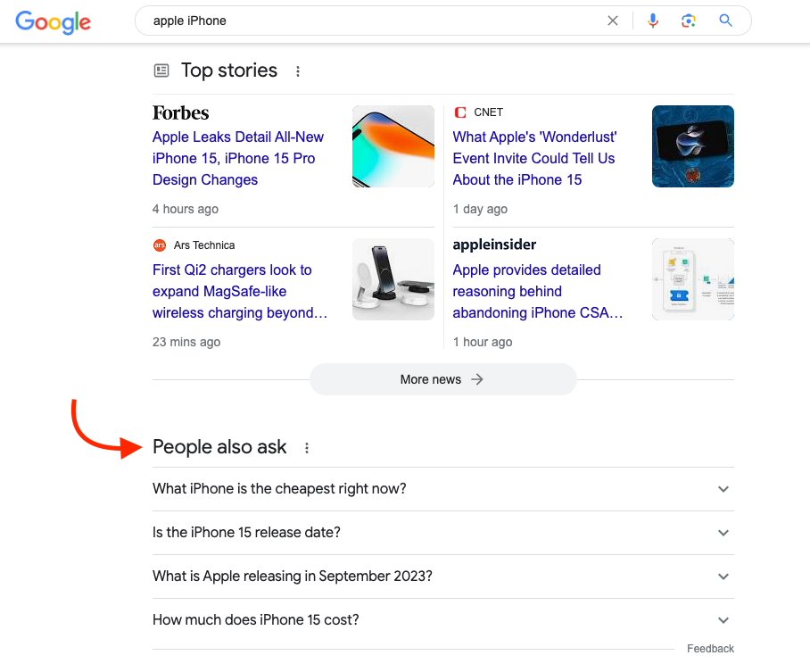Screen dimensions: 810x672
Task: Open the Forbes Apple Leaks article
Action: coord(237,158)
